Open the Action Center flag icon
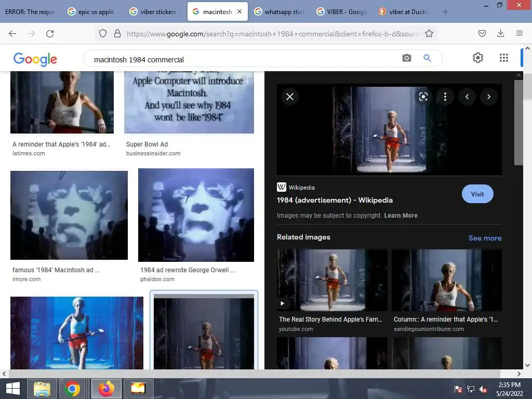The height and width of the screenshot is (399, 532). [458, 389]
